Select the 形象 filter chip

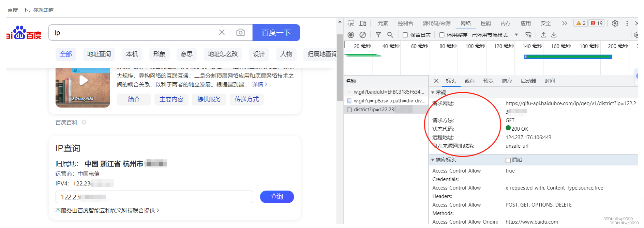pos(159,54)
